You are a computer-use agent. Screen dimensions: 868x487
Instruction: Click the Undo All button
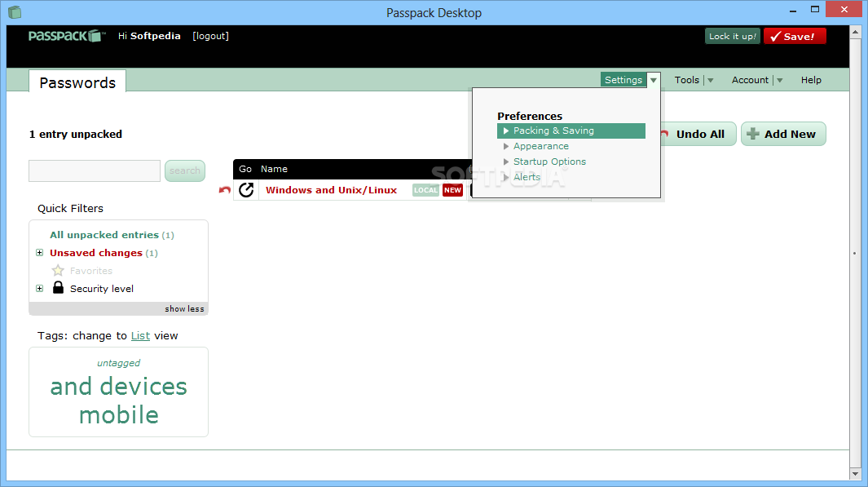(698, 134)
